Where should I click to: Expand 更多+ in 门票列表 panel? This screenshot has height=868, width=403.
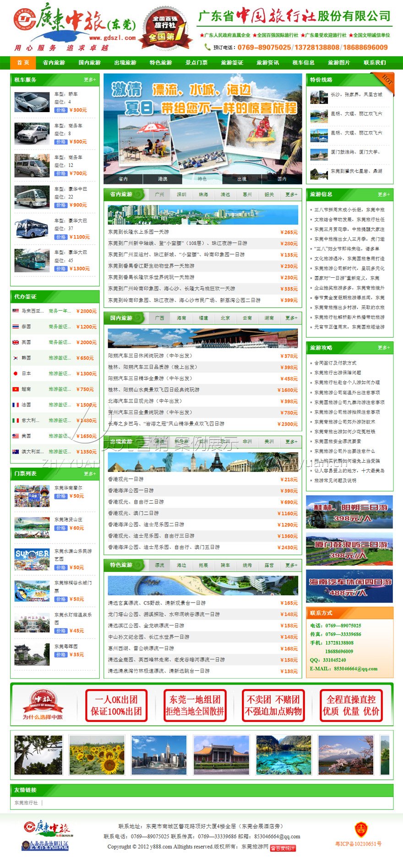click(90, 474)
